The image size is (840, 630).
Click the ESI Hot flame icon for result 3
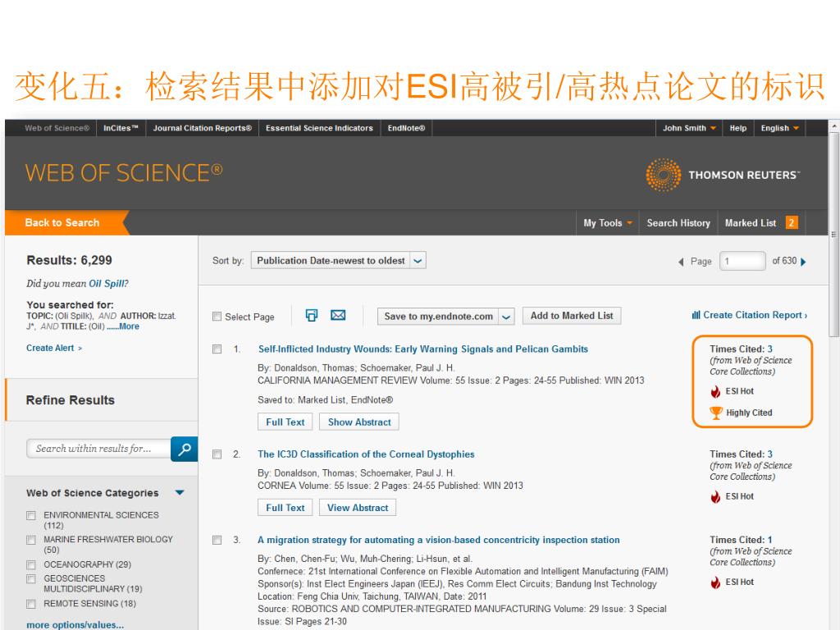715,582
